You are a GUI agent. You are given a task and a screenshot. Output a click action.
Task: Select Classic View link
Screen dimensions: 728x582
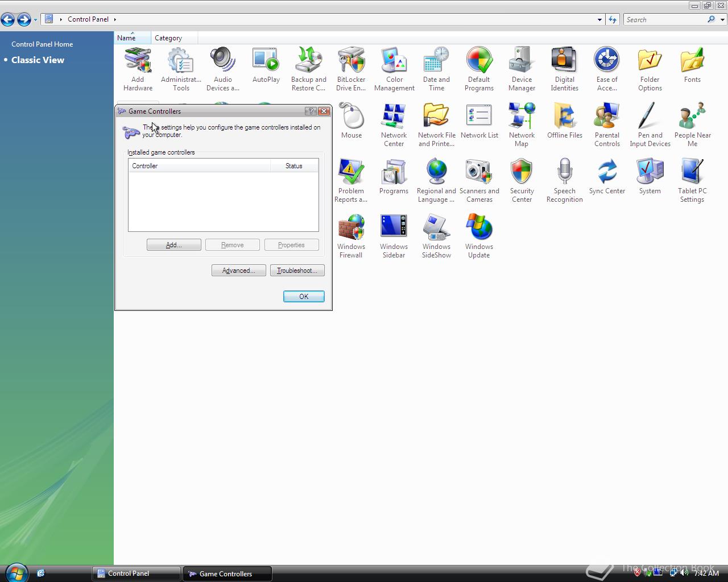tap(38, 60)
